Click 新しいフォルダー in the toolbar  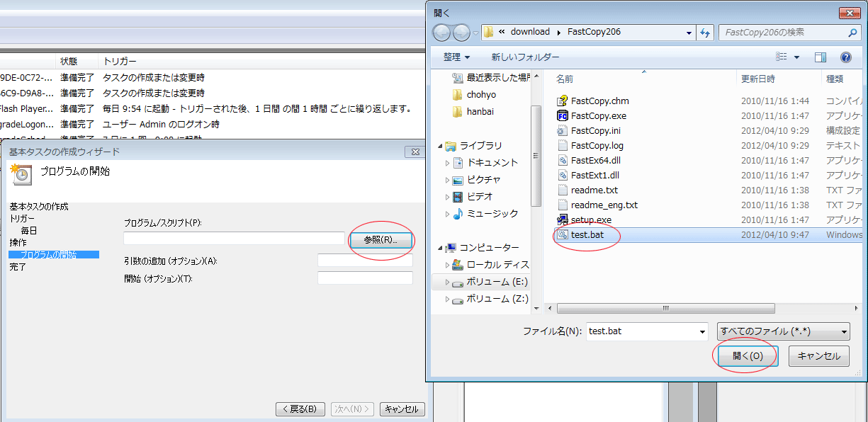(525, 57)
